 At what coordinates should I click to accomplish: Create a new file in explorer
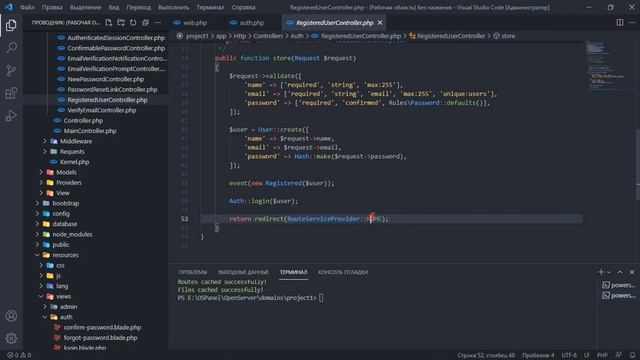[x=109, y=23]
